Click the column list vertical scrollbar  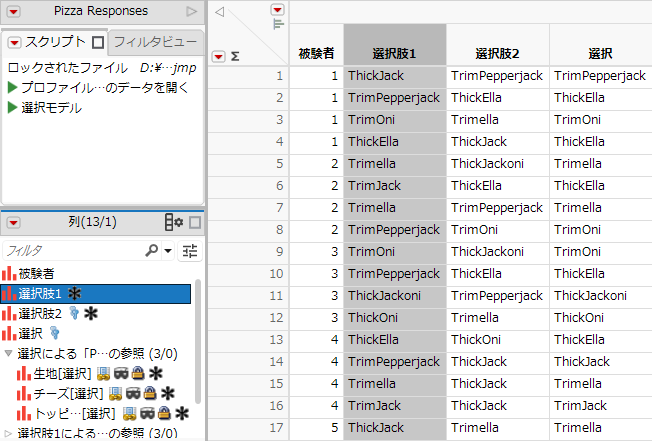(x=198, y=341)
